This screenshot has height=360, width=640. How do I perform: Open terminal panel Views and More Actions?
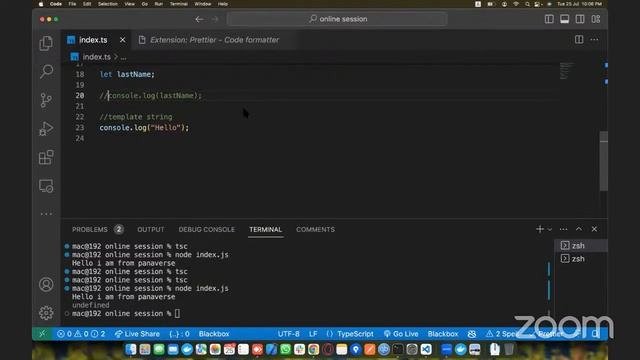(564, 229)
